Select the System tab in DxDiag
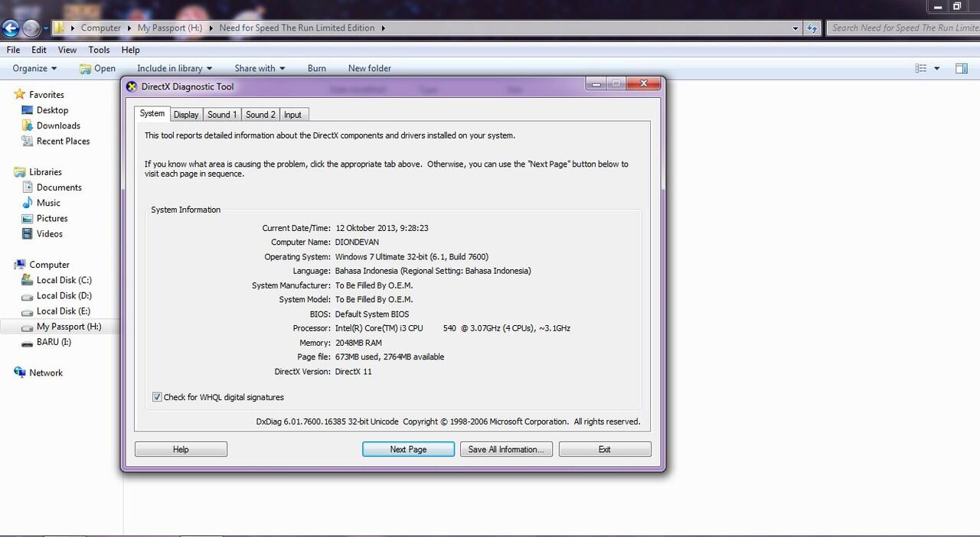The width and height of the screenshot is (980, 537). tap(152, 113)
